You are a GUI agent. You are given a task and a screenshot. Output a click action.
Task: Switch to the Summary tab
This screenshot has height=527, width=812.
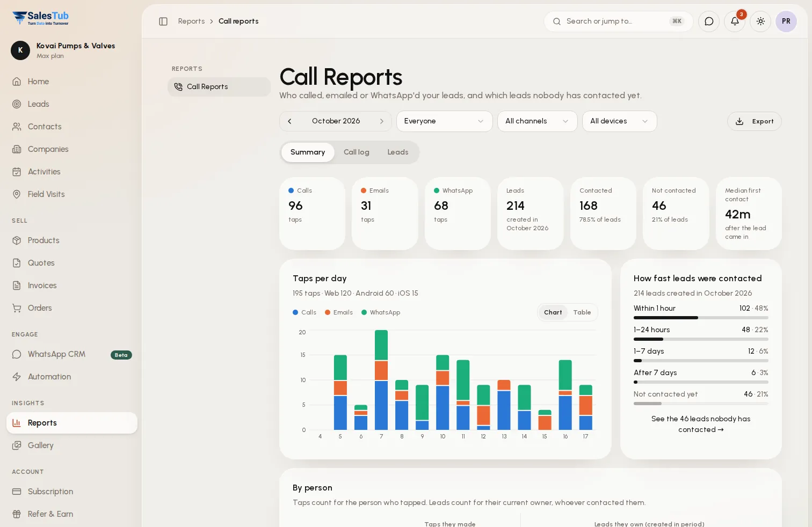[308, 152]
